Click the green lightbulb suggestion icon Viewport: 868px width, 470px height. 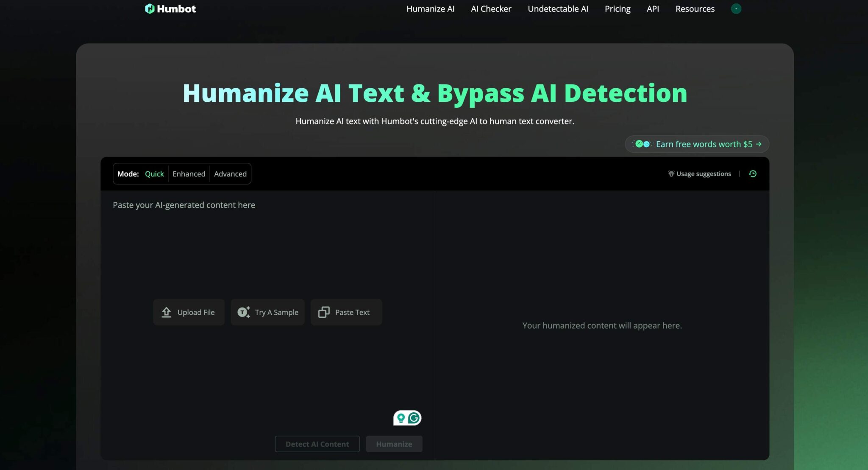point(400,417)
